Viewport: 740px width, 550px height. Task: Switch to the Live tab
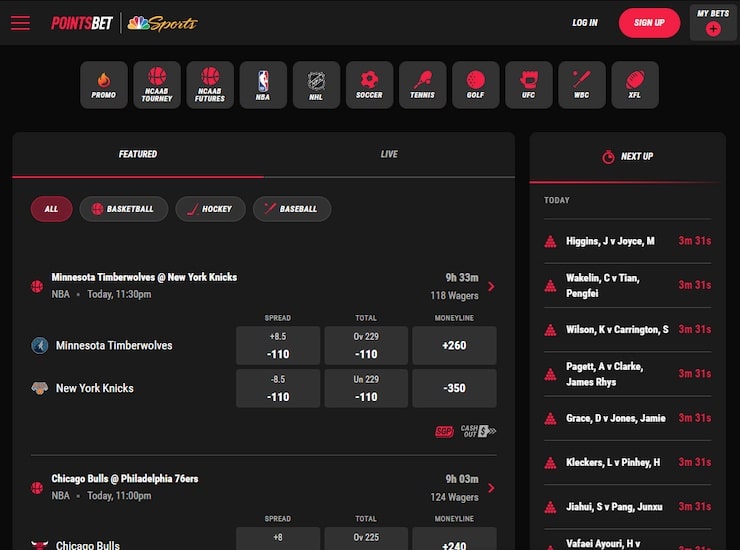point(389,154)
